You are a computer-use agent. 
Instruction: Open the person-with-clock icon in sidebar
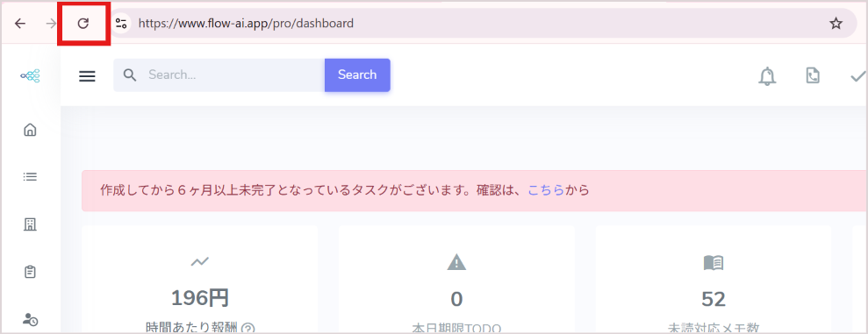click(x=30, y=319)
